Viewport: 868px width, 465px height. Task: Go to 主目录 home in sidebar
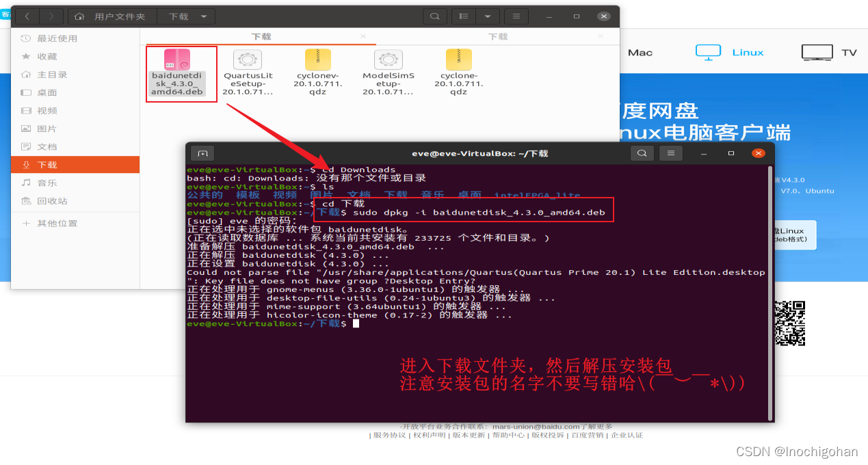[x=75, y=75]
